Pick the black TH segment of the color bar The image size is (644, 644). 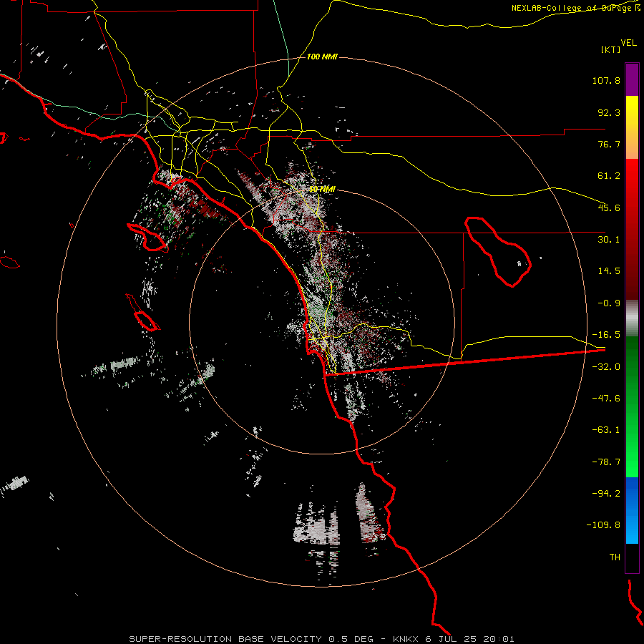[x=632, y=557]
